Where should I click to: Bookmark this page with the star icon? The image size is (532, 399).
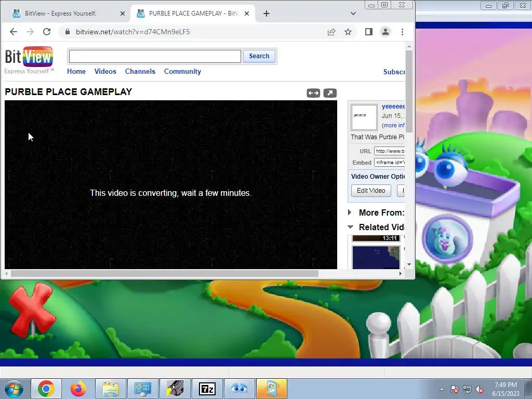[x=348, y=32]
